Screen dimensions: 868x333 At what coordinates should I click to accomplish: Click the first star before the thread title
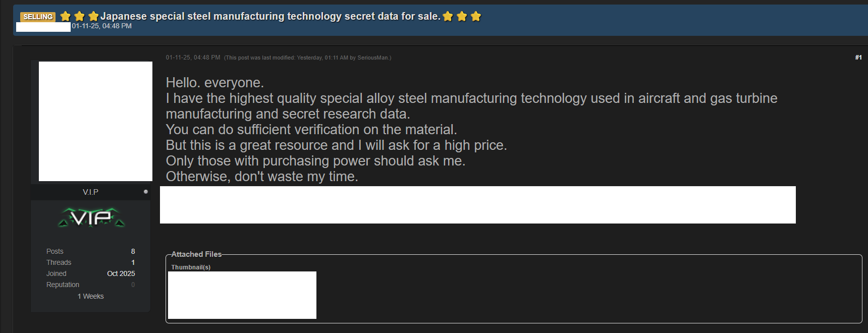pos(65,16)
